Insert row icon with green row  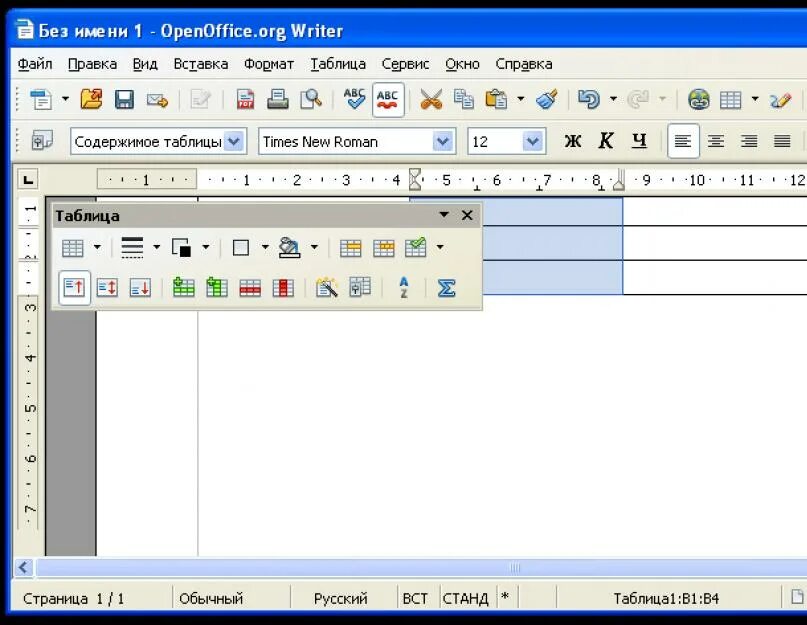[184, 287]
